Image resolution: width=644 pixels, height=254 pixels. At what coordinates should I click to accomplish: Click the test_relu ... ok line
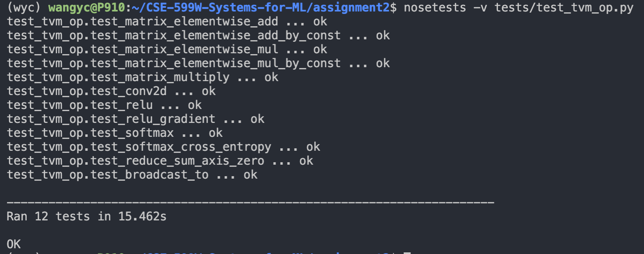pyautogui.click(x=104, y=105)
